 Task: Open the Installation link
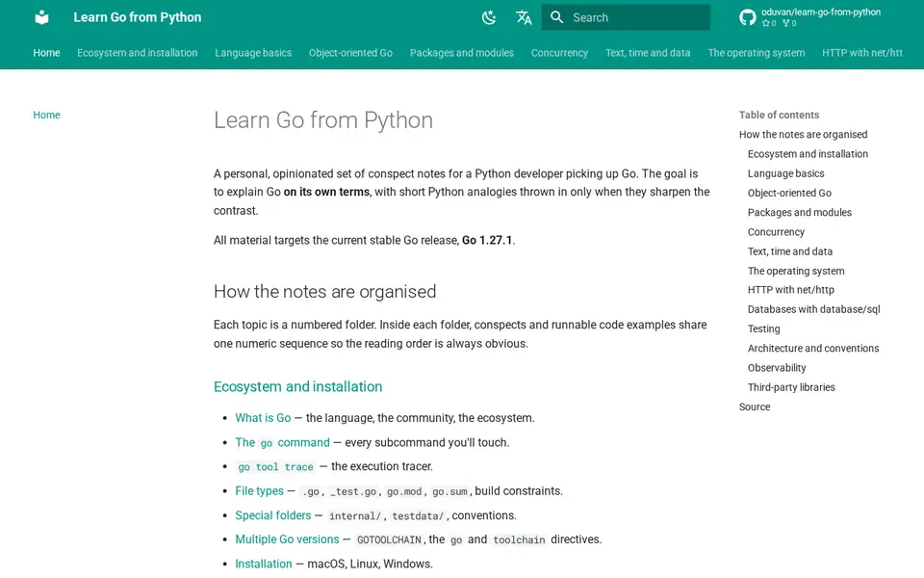pyautogui.click(x=264, y=564)
